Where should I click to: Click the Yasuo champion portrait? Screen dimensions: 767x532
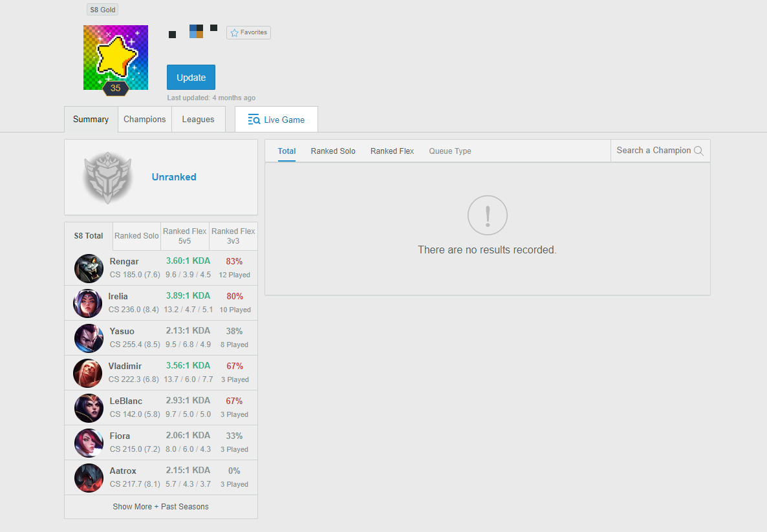89,338
